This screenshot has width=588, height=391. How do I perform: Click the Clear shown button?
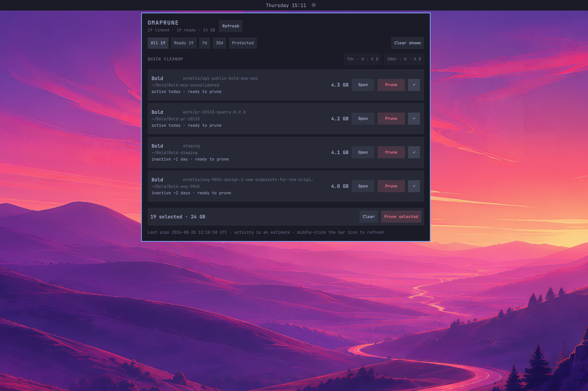click(x=407, y=43)
